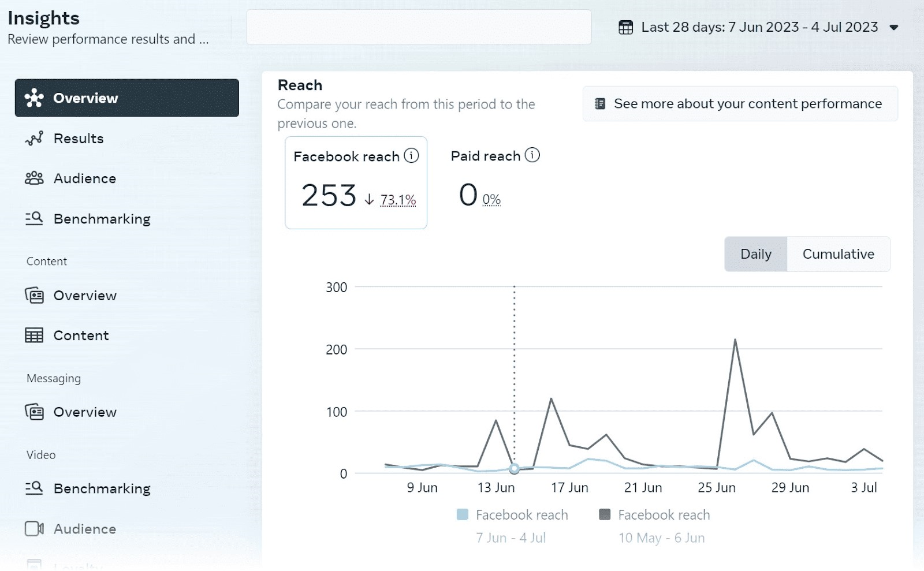Click the 73.1% change link
The width and height of the screenshot is (924, 571).
(398, 199)
